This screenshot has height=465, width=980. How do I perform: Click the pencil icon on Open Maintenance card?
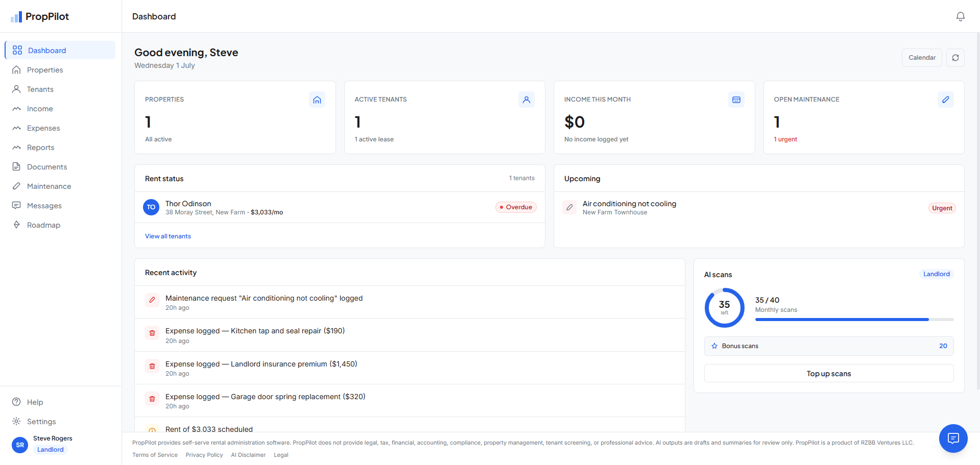945,100
